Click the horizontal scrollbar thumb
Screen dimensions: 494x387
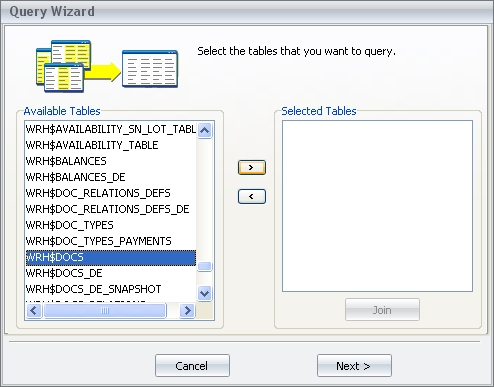105,311
